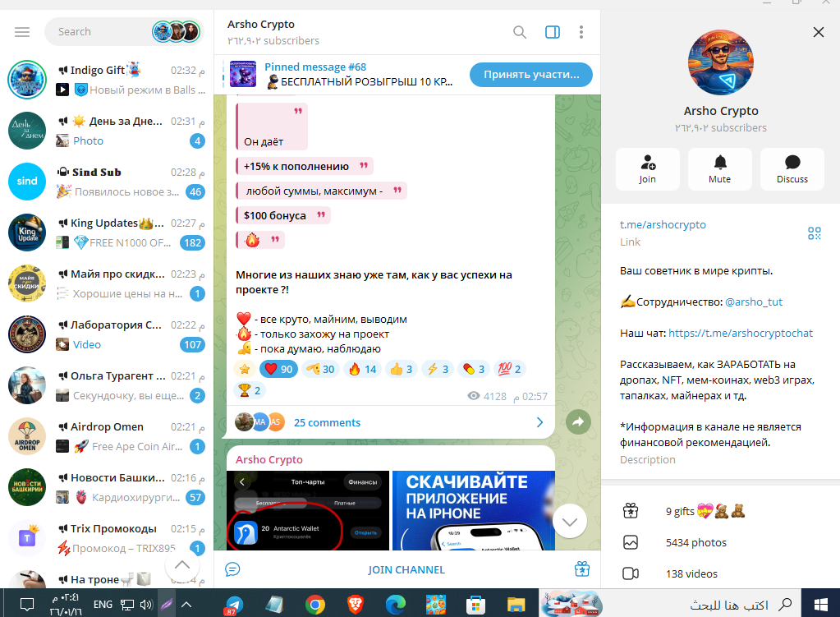This screenshot has width=840, height=617.
Task: Open the Indigo Gift chat
Action: point(107,80)
